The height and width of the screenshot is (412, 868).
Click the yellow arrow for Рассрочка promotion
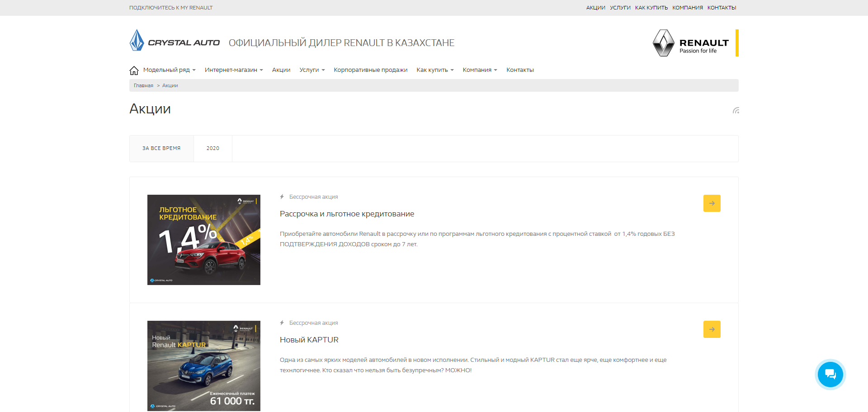click(x=712, y=203)
